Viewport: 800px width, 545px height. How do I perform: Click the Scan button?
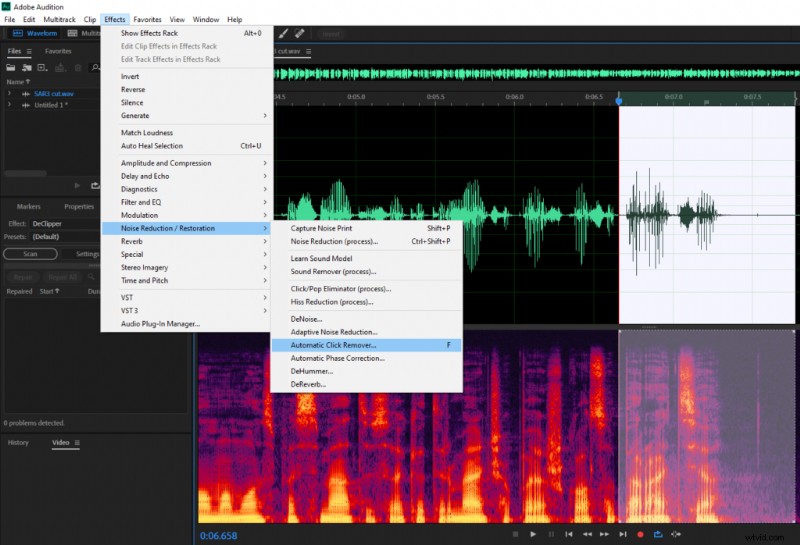click(30, 254)
